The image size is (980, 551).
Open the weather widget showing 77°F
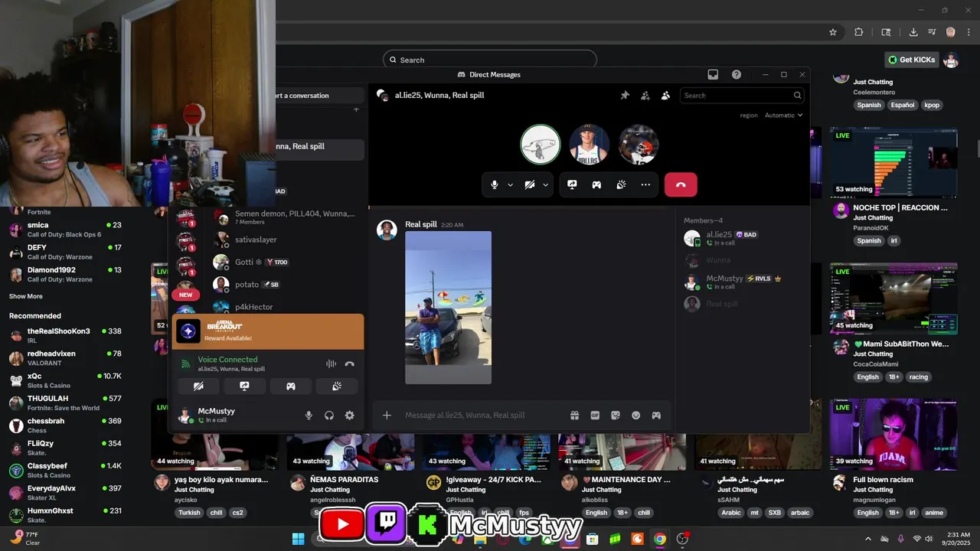pyautogui.click(x=26, y=539)
